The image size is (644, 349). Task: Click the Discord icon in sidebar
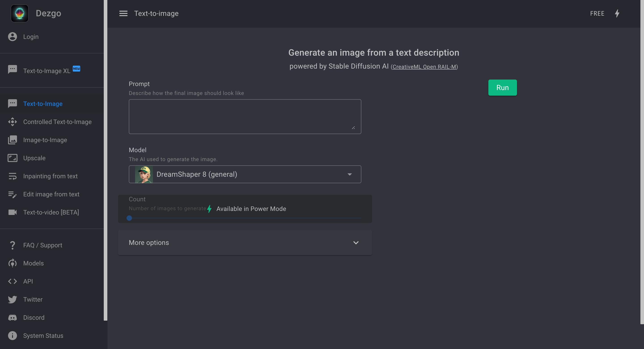(12, 317)
